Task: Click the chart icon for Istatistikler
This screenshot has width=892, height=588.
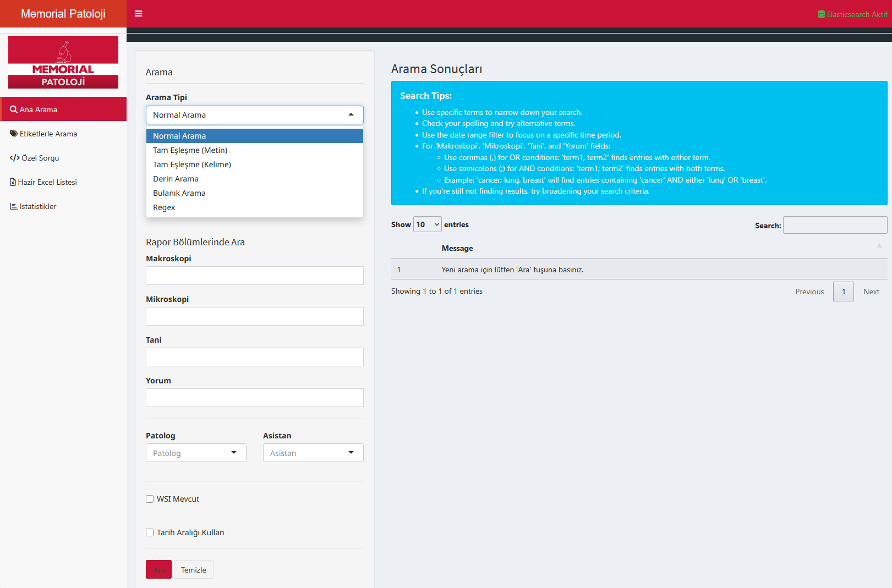Action: pos(14,206)
